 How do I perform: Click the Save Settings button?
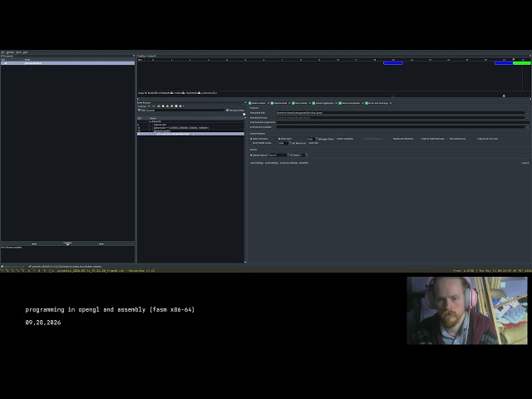tap(272, 163)
